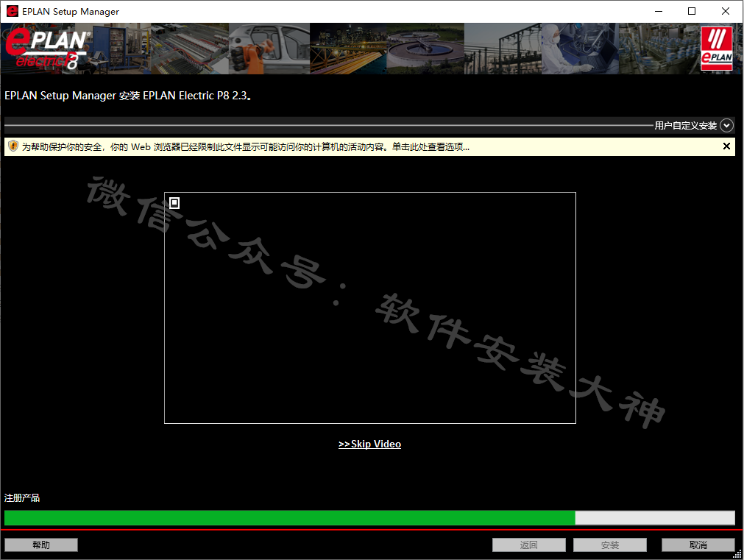Click the lit bridge at night banner image
This screenshot has height=560, width=744.
[348, 49]
